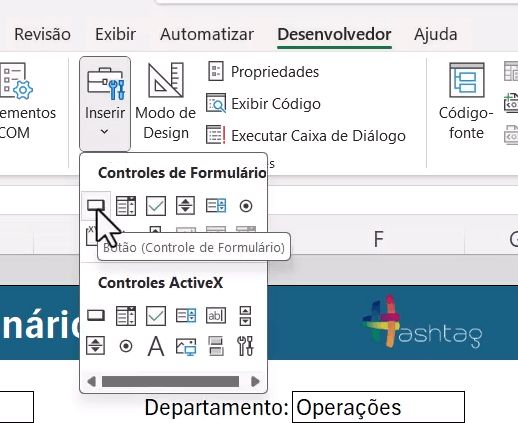518x423 pixels.
Task: Switch to the Revisão tab
Action: 42,34
